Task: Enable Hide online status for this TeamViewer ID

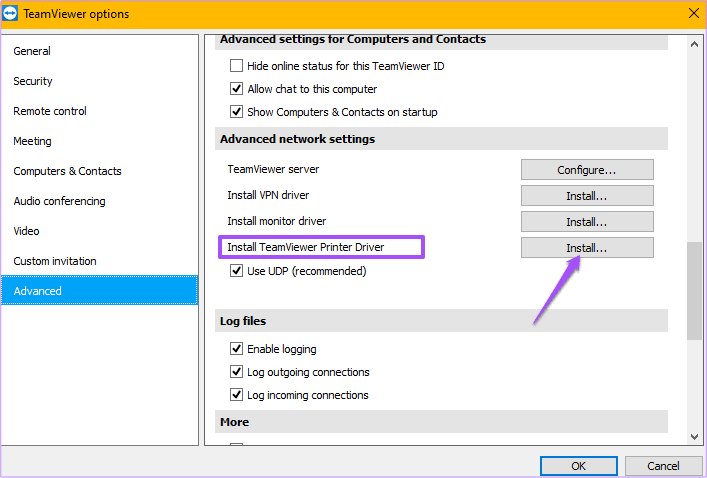Action: (x=236, y=66)
